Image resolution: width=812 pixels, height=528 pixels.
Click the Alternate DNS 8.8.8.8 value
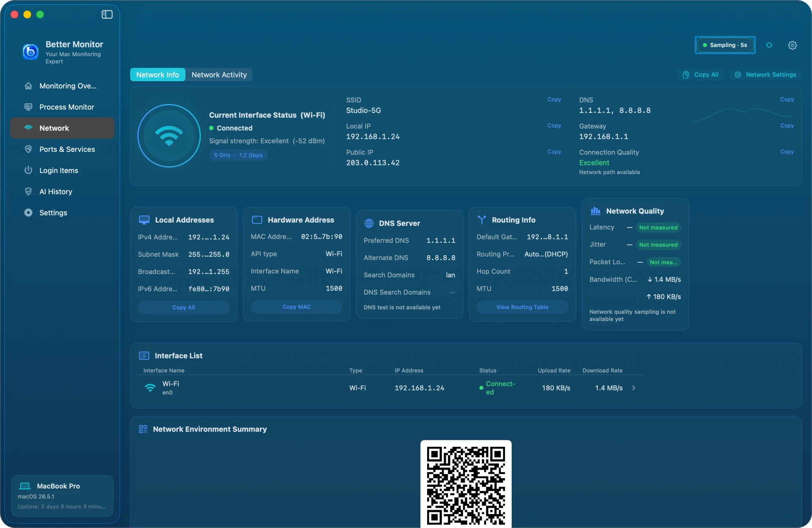coord(441,258)
